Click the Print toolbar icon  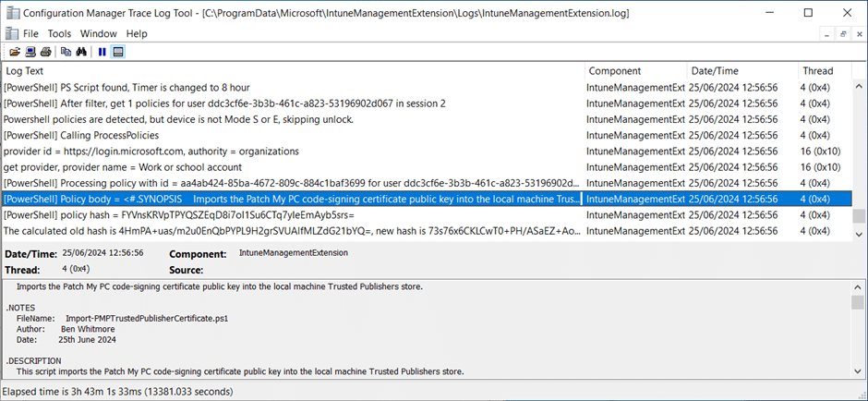point(44,52)
